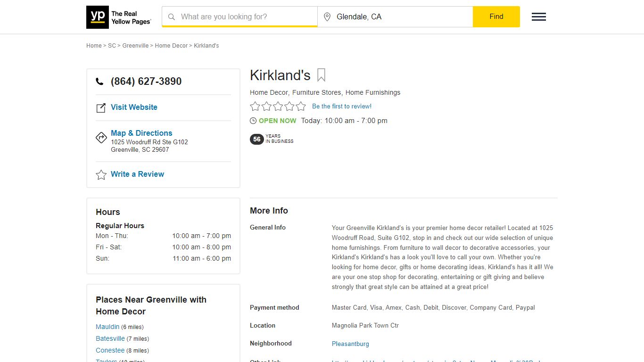Viewport: 644px width, 362px height.
Task: Bookmark Kirkland's with the ribbon icon
Action: click(x=321, y=75)
